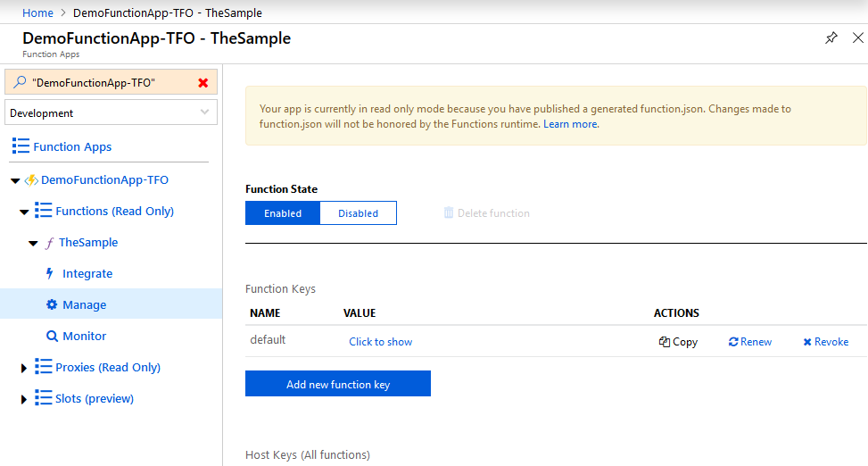This screenshot has width=868, height=466.
Task: Expand the Proxies (Read Only) node
Action: (24, 368)
